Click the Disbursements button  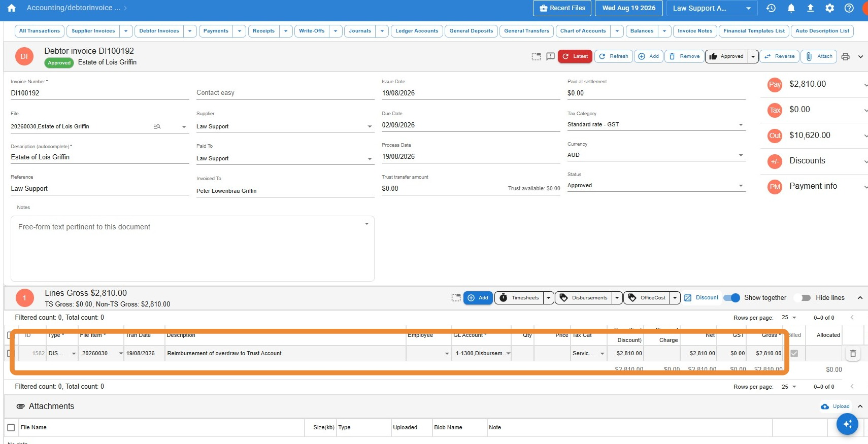coord(583,298)
